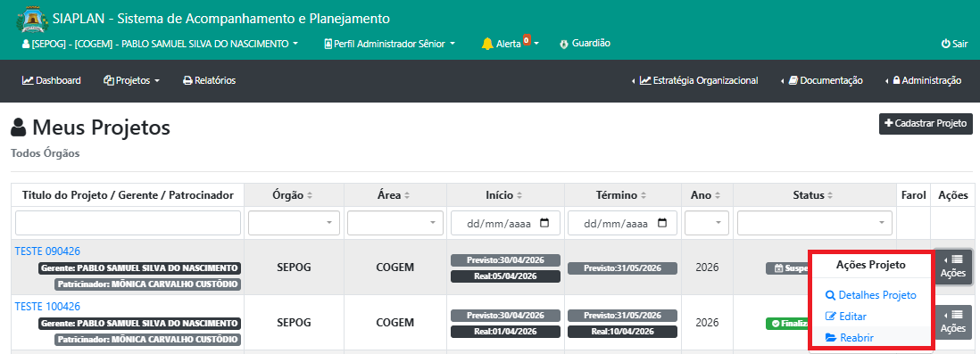Open the Guardião link
This screenshot has height=354, width=980.
coord(585,43)
